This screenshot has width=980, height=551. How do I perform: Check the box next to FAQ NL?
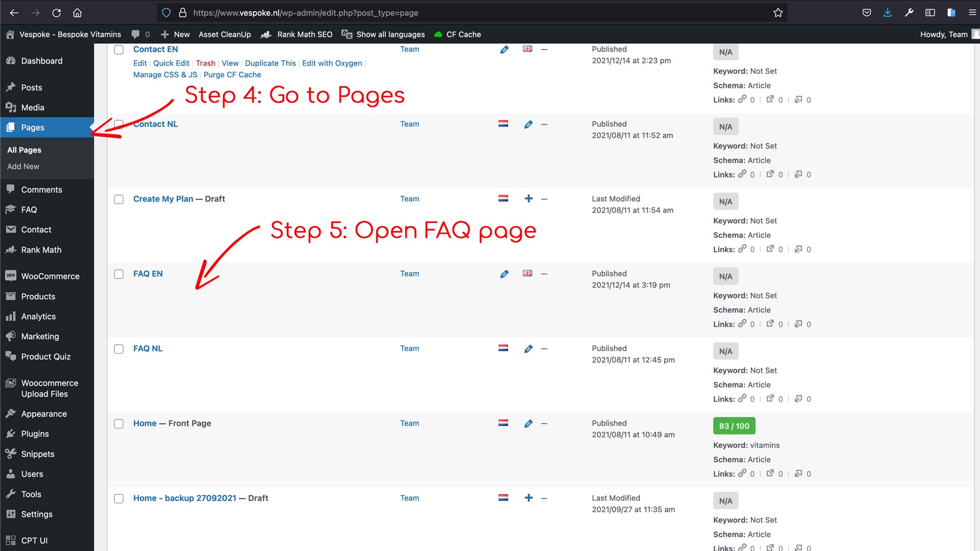click(119, 349)
